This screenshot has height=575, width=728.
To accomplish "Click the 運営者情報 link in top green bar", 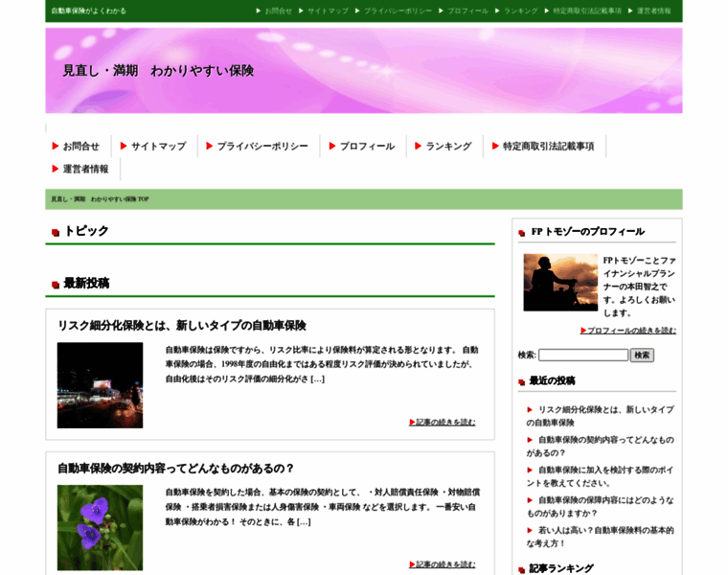I will (654, 11).
